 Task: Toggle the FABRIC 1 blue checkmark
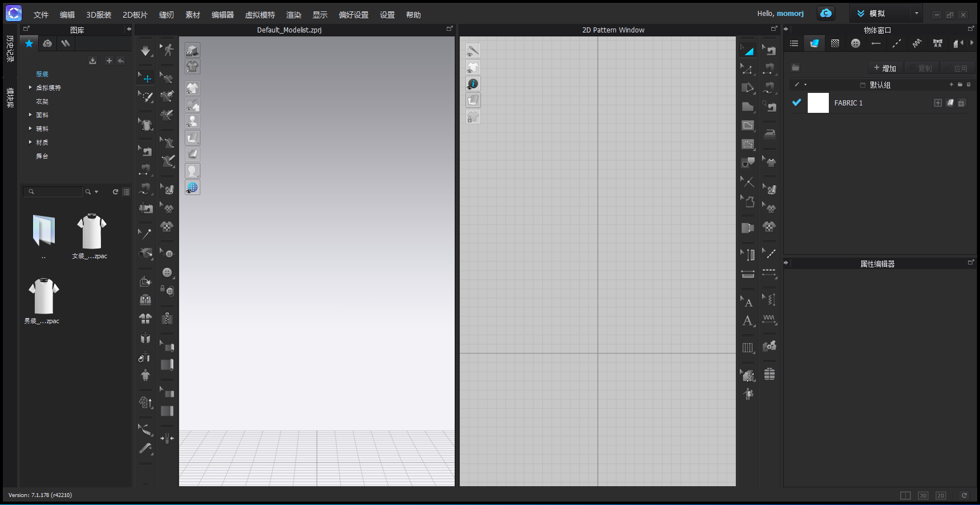pos(796,103)
